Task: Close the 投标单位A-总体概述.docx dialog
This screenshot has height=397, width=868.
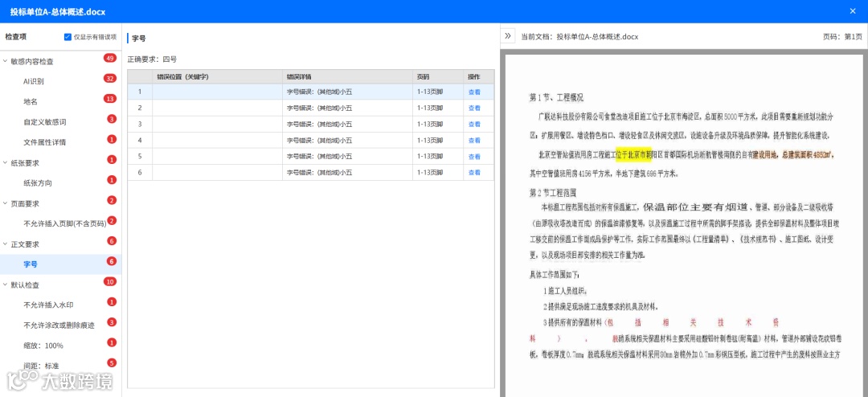Action: [x=853, y=10]
